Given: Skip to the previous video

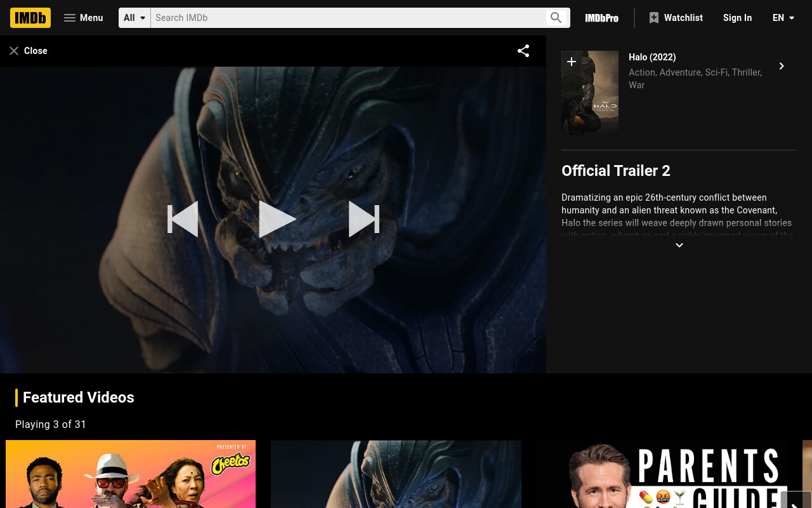Looking at the screenshot, I should tap(183, 219).
